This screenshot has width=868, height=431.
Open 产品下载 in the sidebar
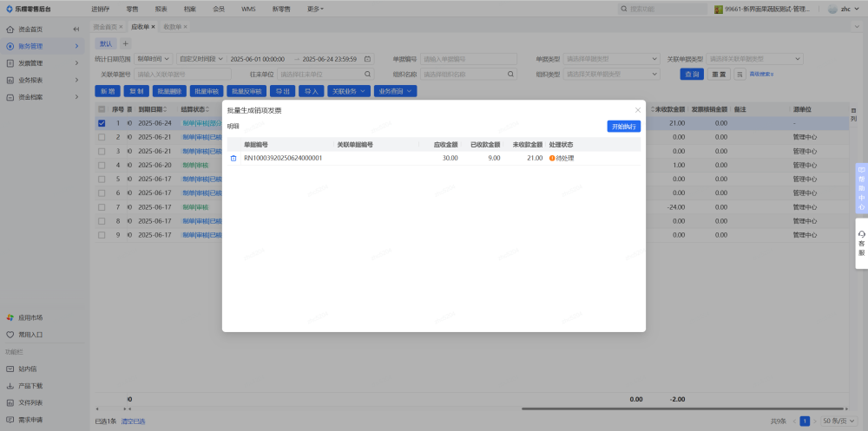[x=30, y=385]
